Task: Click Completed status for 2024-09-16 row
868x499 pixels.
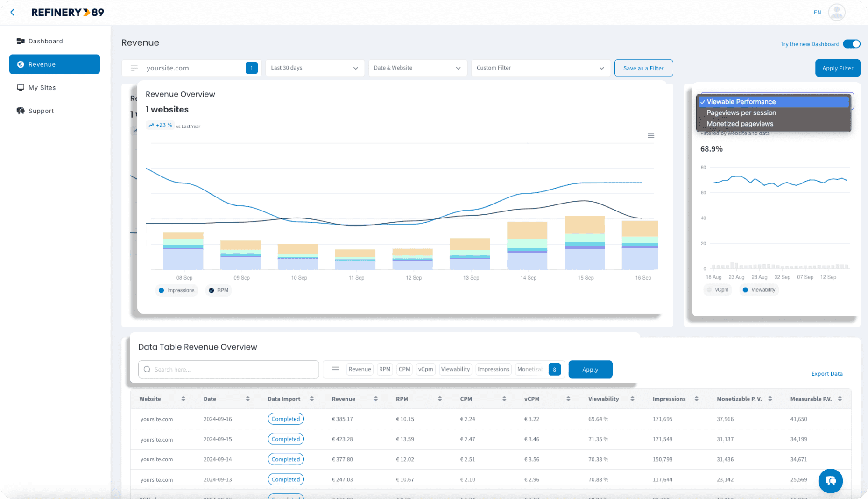Action: click(286, 419)
